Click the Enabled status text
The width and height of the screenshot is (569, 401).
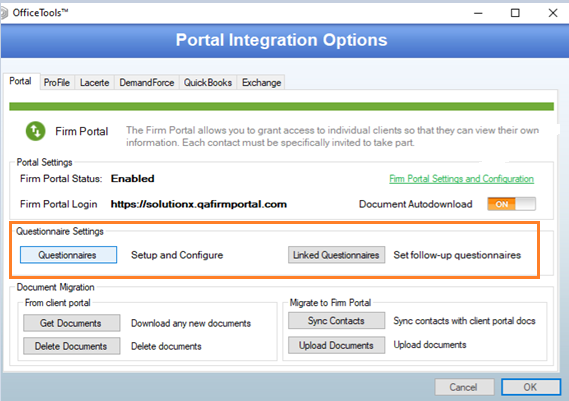pyautogui.click(x=132, y=179)
